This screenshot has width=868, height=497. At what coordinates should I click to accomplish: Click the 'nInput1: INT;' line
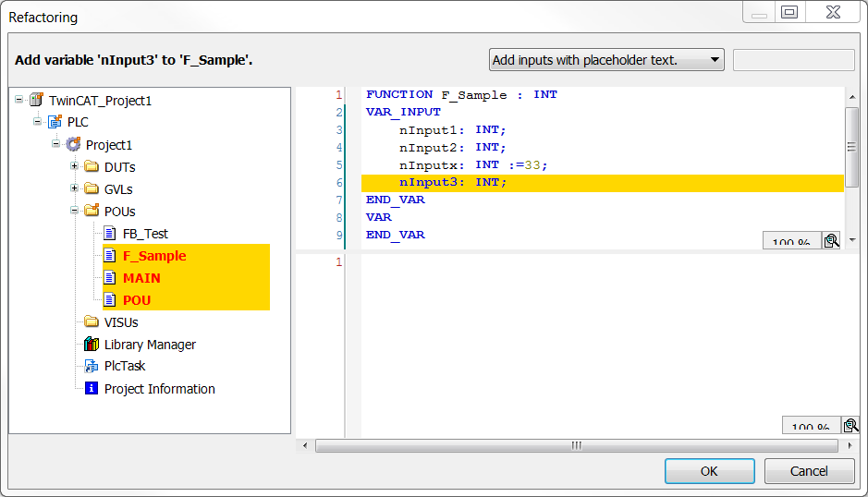(453, 129)
